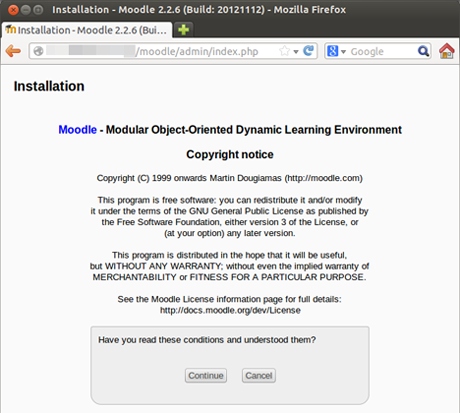This screenshot has width=460, height=413.
Task: Go to the Firefox Home page icon
Action: 447,51
